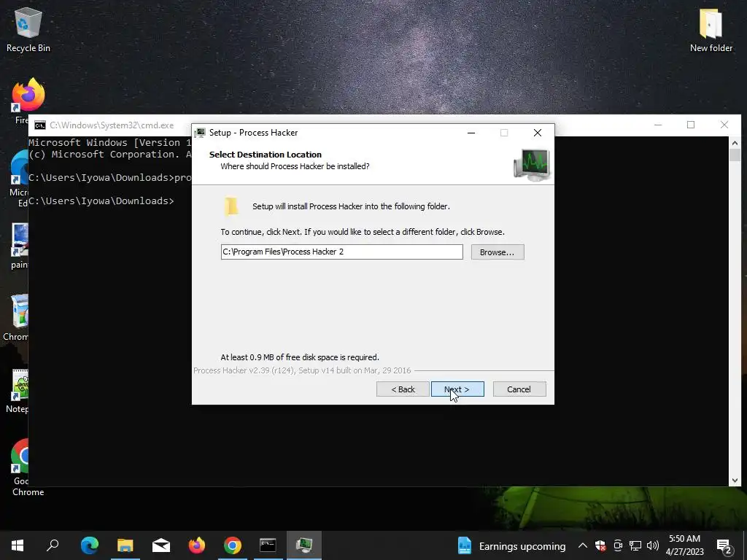Click the Microsoft Windows [Version line in cmd

[110, 142]
